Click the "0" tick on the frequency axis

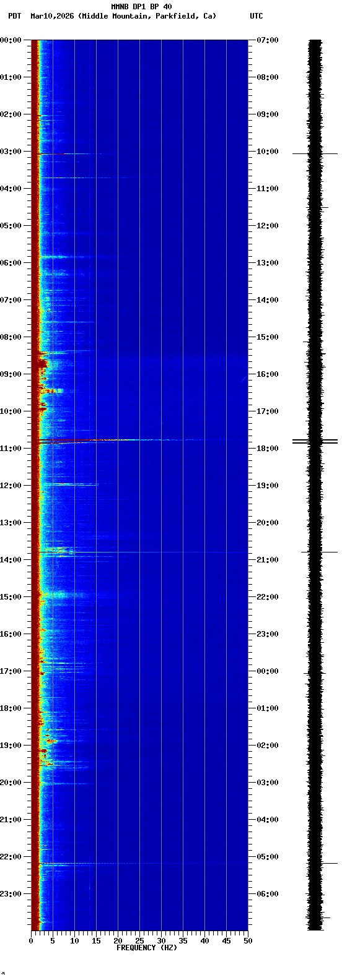31,941
